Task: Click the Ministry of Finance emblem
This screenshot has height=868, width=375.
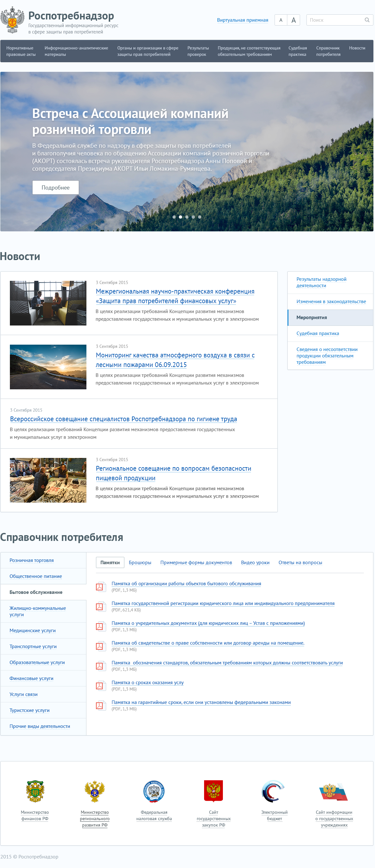Action: 35,791
